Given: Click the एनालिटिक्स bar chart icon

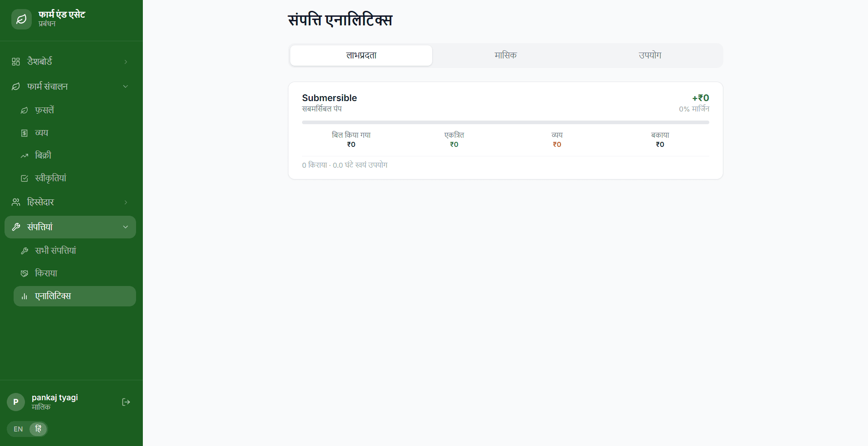Looking at the screenshot, I should pyautogui.click(x=24, y=296).
